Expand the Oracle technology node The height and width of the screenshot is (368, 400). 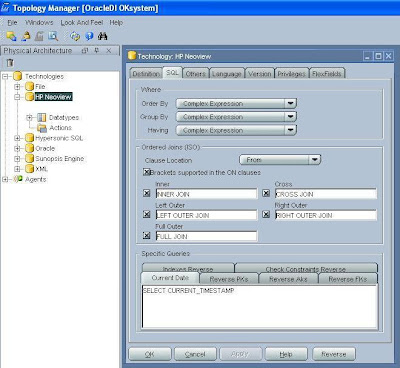[x=17, y=148]
